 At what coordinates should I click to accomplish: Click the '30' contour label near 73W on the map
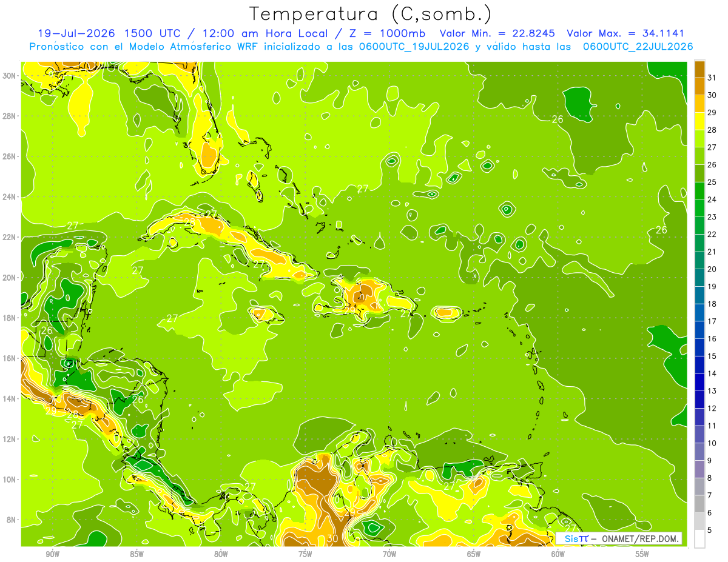pyautogui.click(x=332, y=538)
